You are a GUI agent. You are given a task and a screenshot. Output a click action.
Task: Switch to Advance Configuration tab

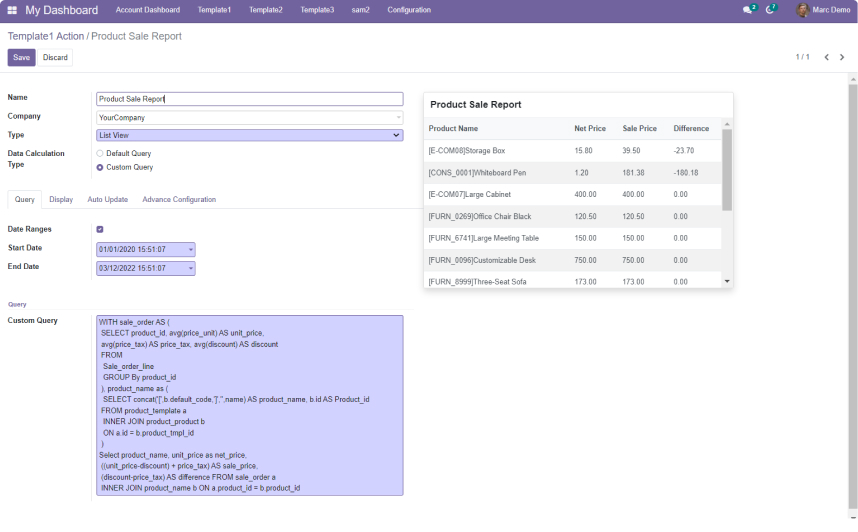click(x=179, y=199)
